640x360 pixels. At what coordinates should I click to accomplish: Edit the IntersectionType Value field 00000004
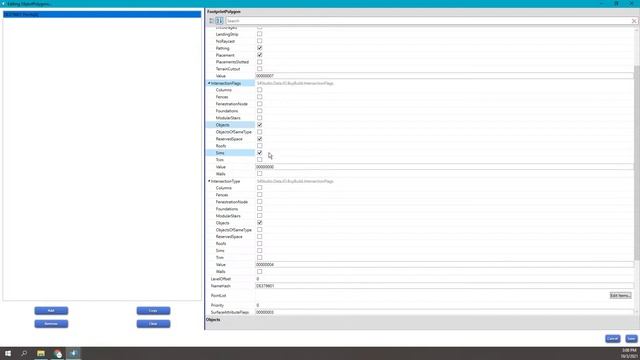444,264
